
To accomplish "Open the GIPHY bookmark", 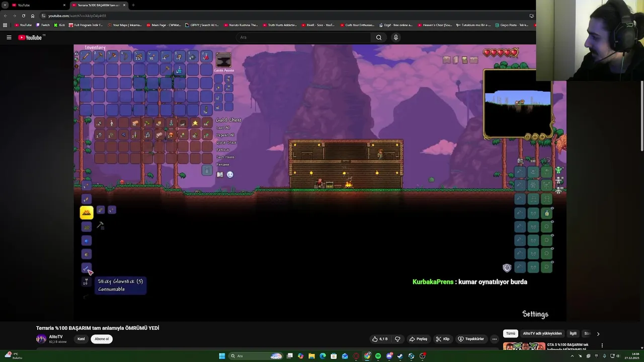I will (202, 25).
